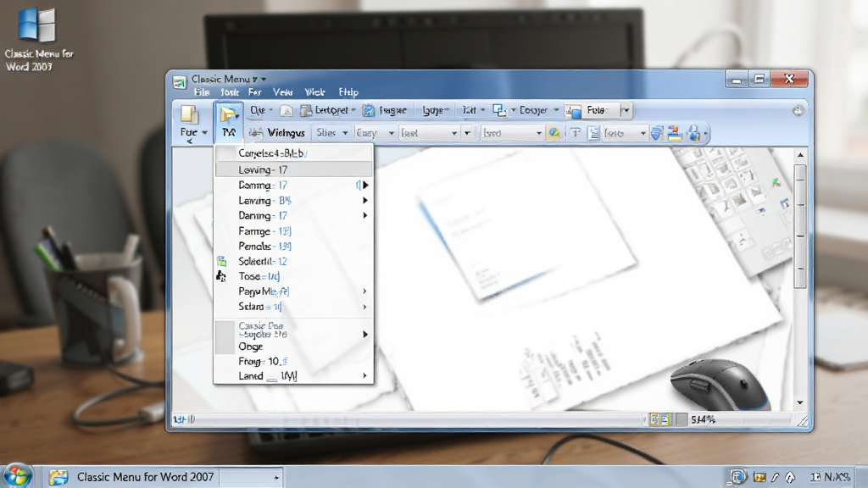Click the Classic Menu window title icon
The height and width of the screenshot is (488, 868).
pos(179,82)
